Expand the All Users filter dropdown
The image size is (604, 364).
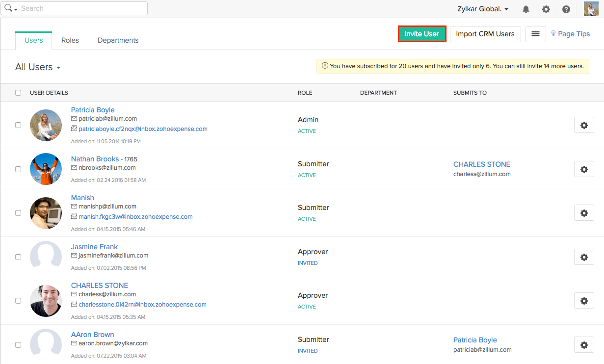point(38,67)
